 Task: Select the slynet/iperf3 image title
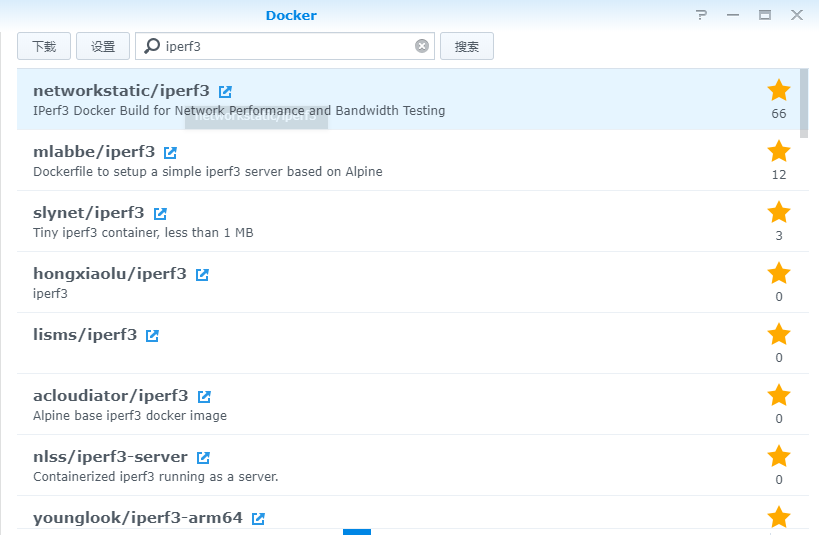coord(88,213)
